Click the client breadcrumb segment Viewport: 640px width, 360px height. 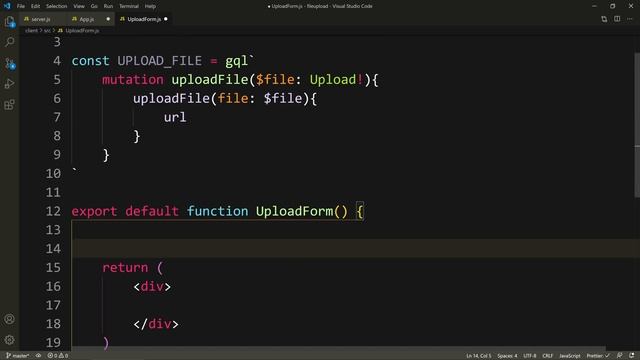[31, 31]
